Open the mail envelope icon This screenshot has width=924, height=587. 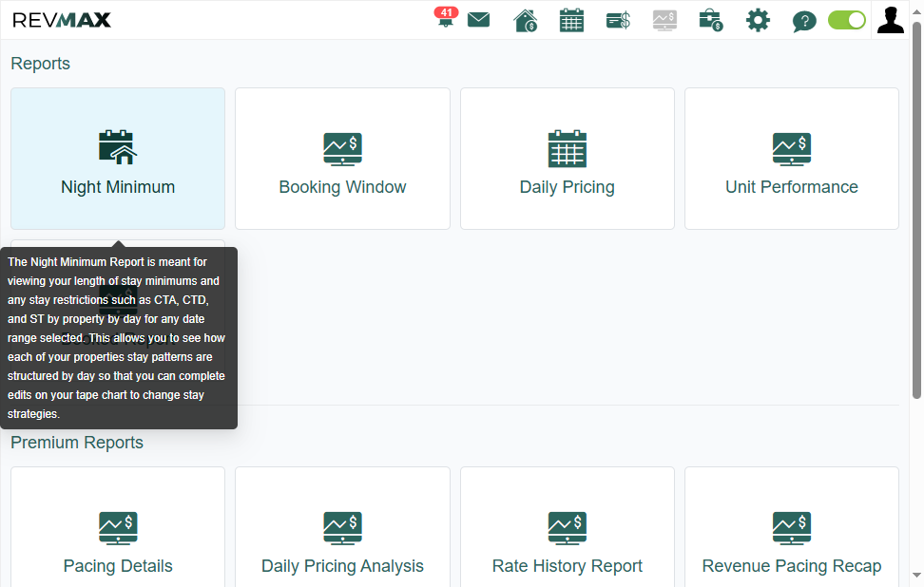(x=478, y=20)
